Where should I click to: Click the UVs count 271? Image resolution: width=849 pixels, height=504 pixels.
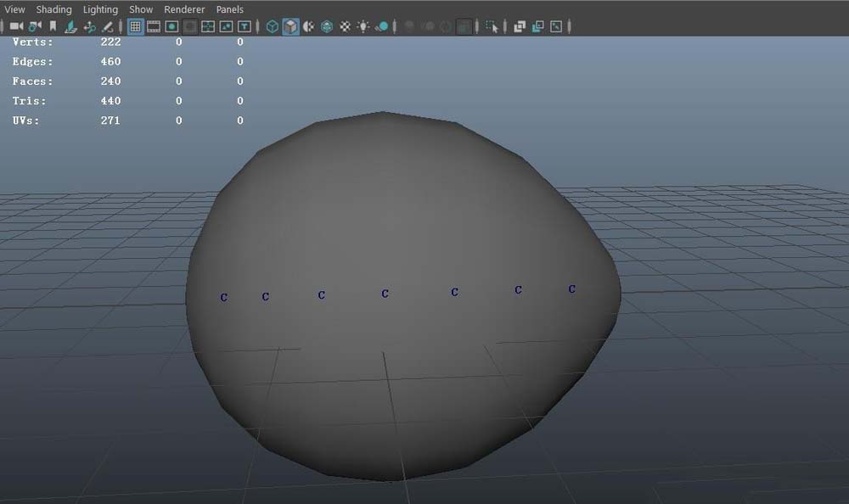(110, 120)
